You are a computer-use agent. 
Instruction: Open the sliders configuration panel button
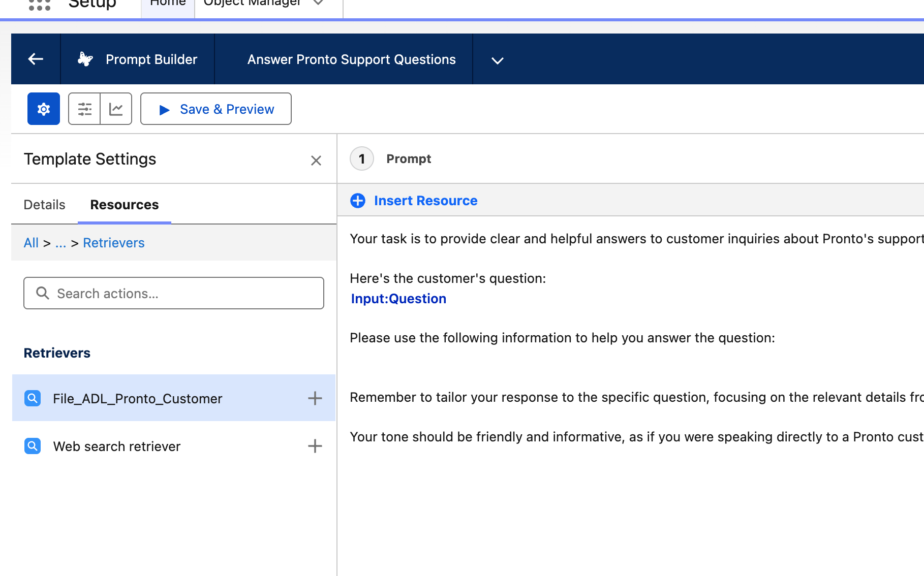click(84, 109)
